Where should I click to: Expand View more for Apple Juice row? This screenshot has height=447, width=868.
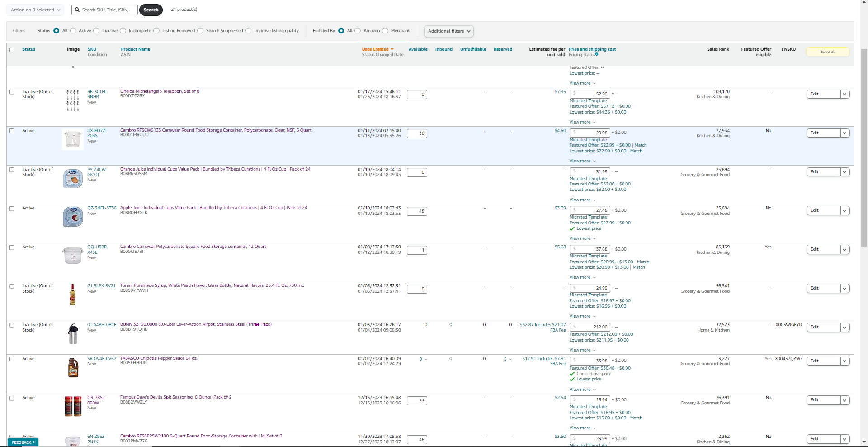[x=582, y=238]
